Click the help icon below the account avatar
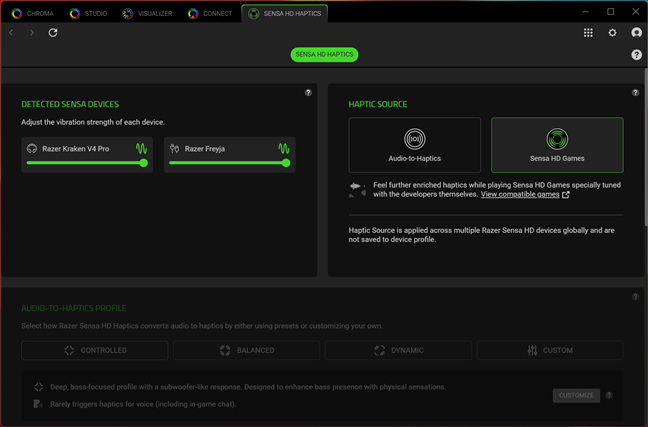 click(636, 55)
